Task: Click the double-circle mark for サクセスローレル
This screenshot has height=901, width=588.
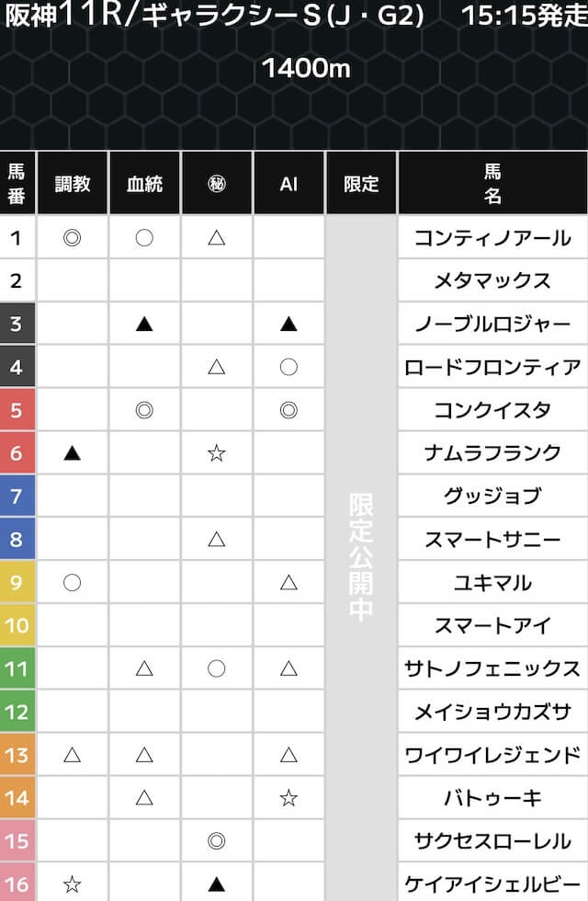Action: tap(217, 841)
